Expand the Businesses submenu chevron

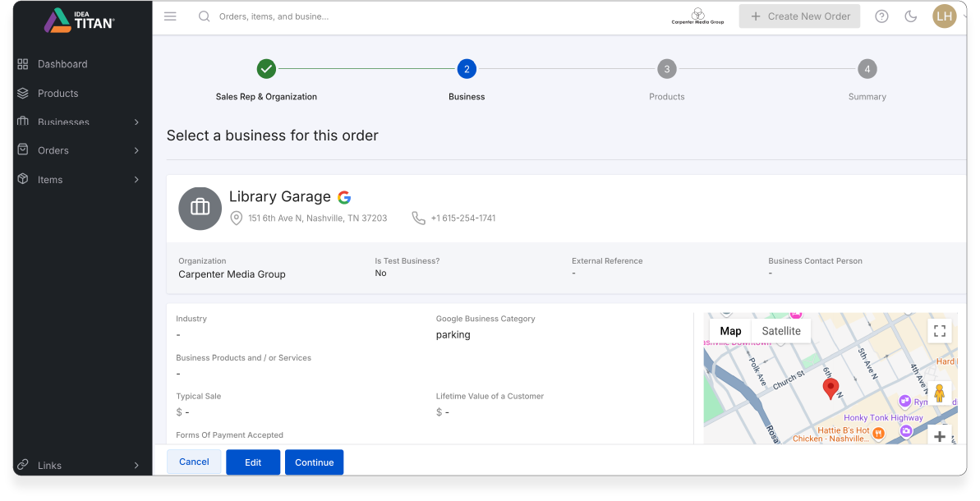click(x=136, y=122)
